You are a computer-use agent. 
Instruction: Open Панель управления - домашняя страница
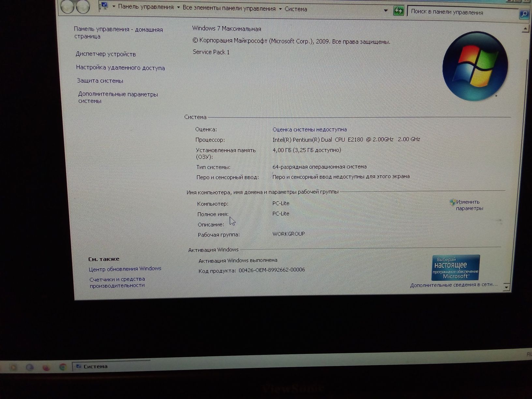[118, 33]
